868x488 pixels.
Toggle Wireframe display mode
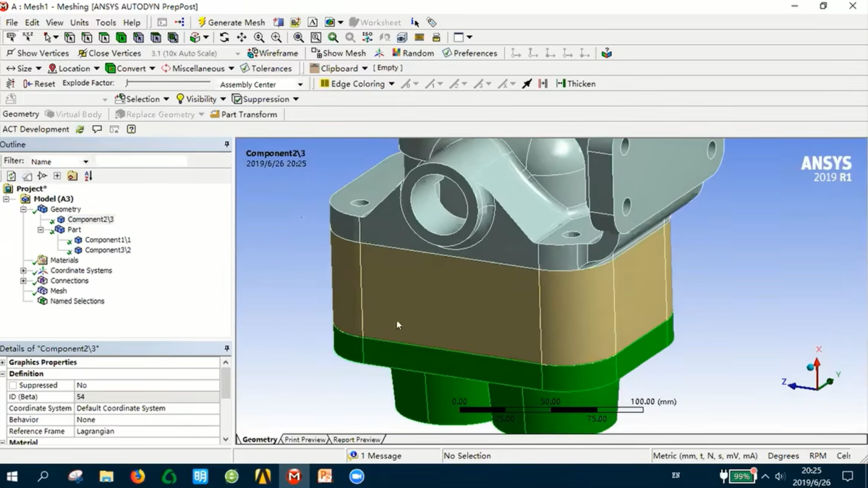point(273,53)
